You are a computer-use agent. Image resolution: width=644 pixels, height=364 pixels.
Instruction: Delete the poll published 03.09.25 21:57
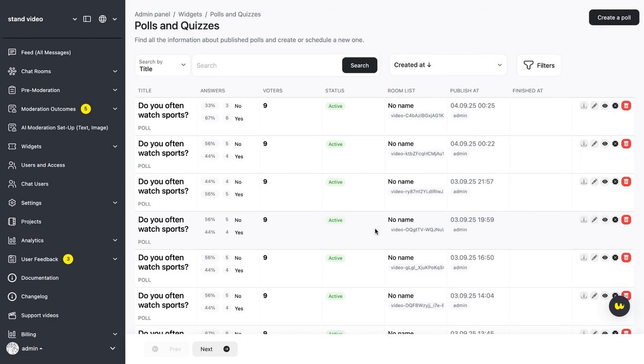[626, 181]
